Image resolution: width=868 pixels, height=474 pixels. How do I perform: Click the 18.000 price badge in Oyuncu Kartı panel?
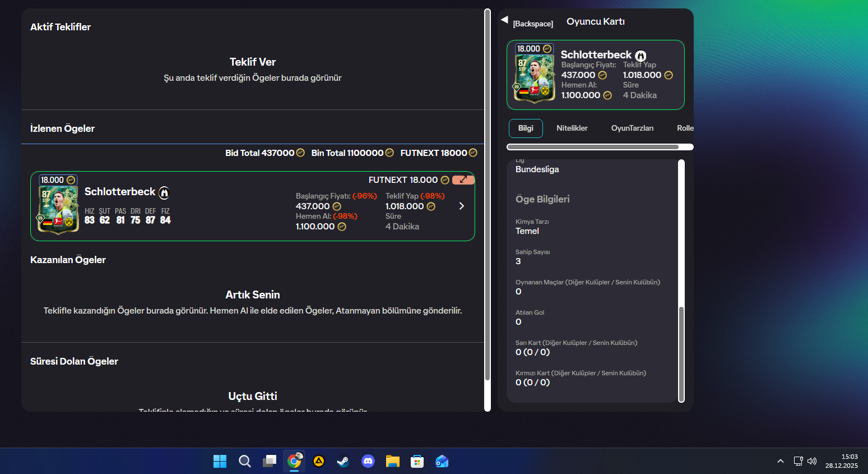click(x=534, y=49)
